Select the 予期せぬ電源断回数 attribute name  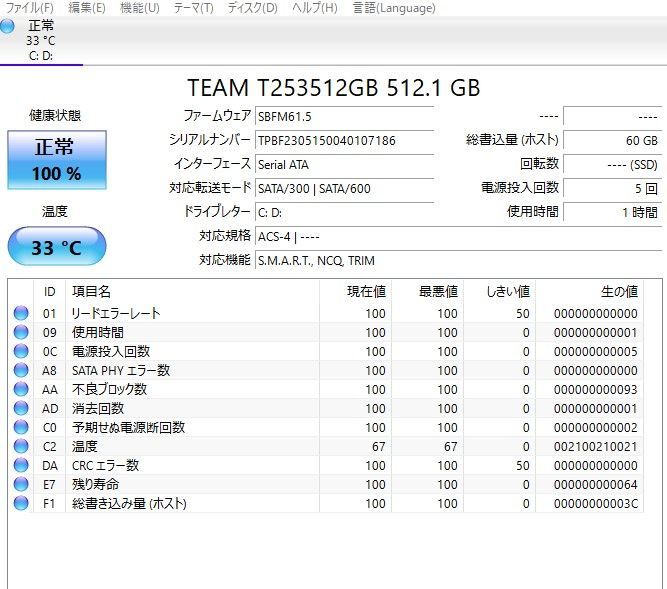coord(128,427)
